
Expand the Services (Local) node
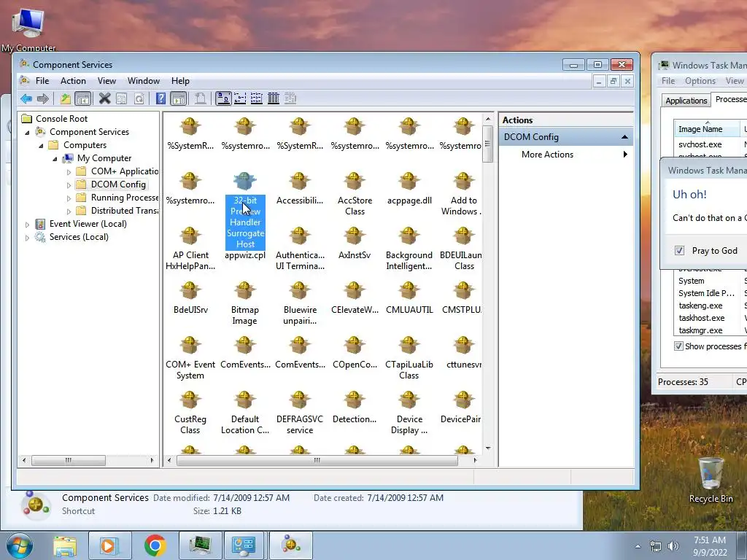[27, 238]
